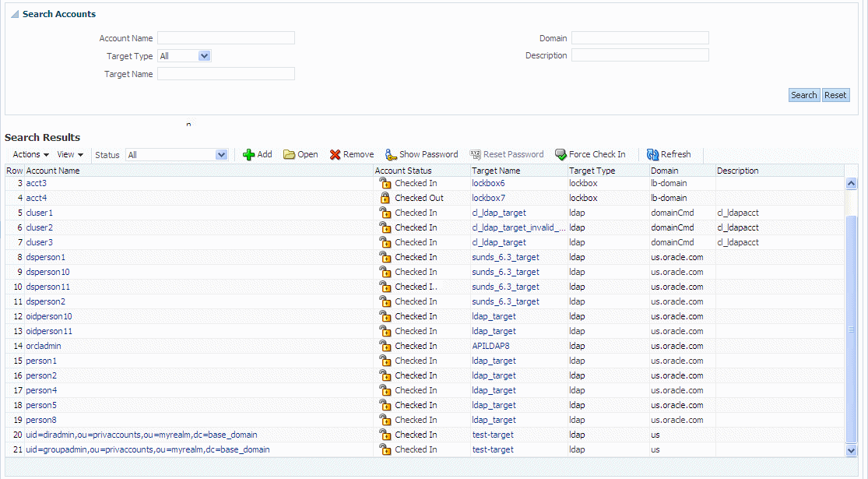Image resolution: width=868 pixels, height=479 pixels.
Task: Open the Actions menu
Action: tap(30, 154)
